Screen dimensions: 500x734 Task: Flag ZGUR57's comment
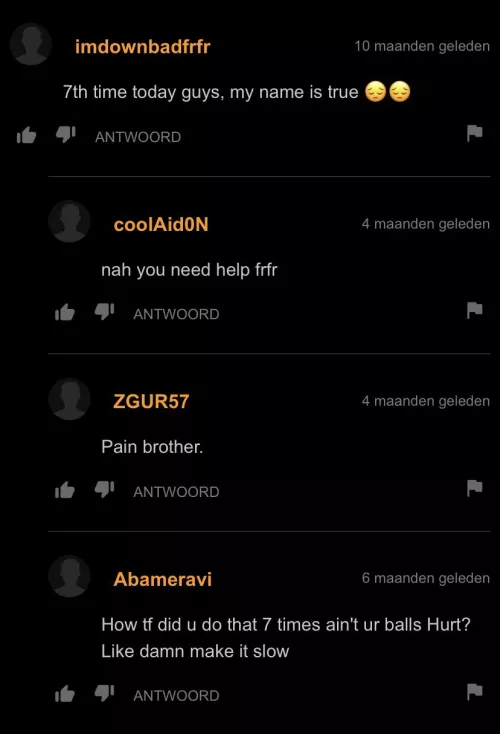point(474,488)
